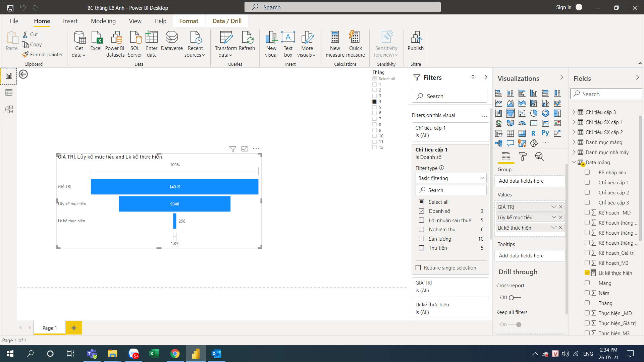Add a new page with plus button
Screen dimensions: 644x362
coord(74,328)
